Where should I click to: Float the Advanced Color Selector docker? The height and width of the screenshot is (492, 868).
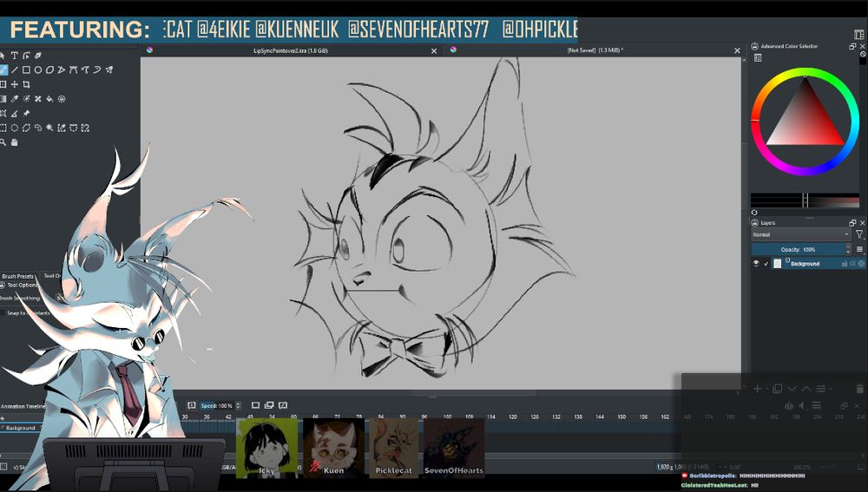coord(852,47)
